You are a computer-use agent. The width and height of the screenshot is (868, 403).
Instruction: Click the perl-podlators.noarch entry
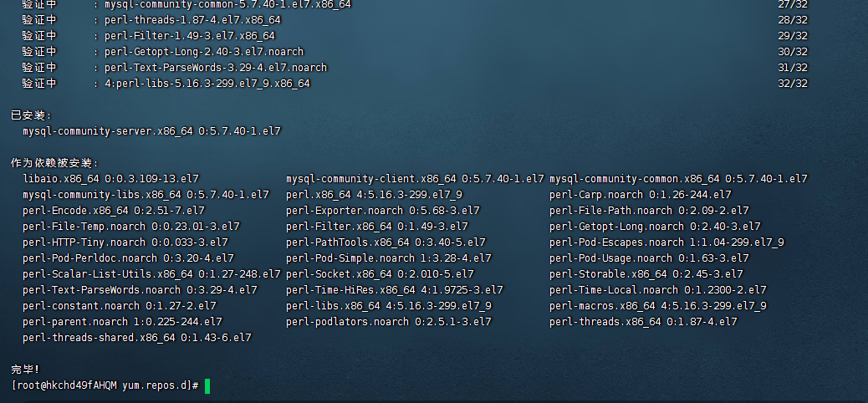pyautogui.click(x=389, y=322)
